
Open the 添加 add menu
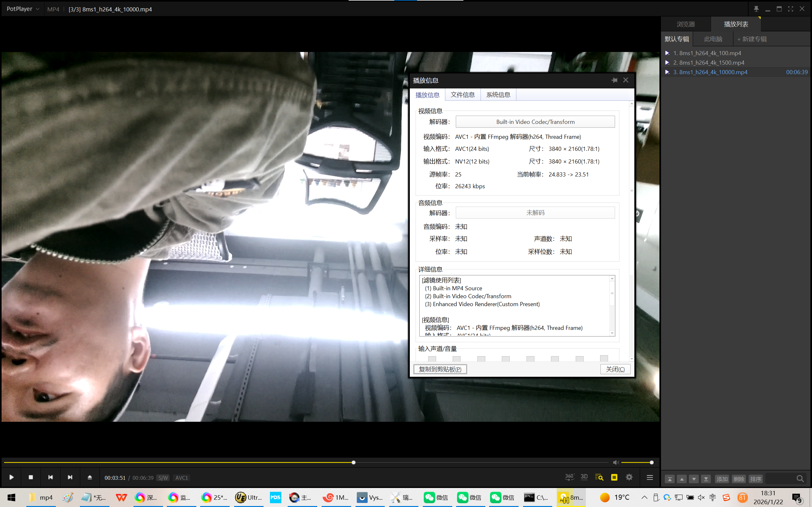[722, 479]
